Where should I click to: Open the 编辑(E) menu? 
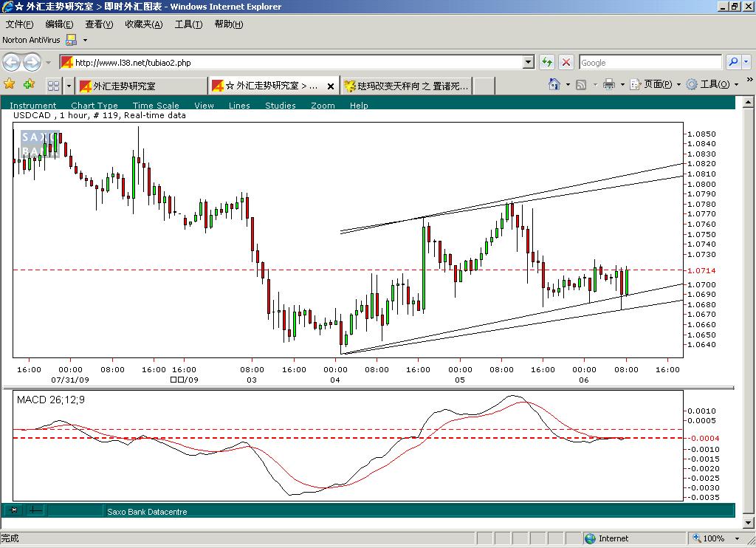coord(59,24)
